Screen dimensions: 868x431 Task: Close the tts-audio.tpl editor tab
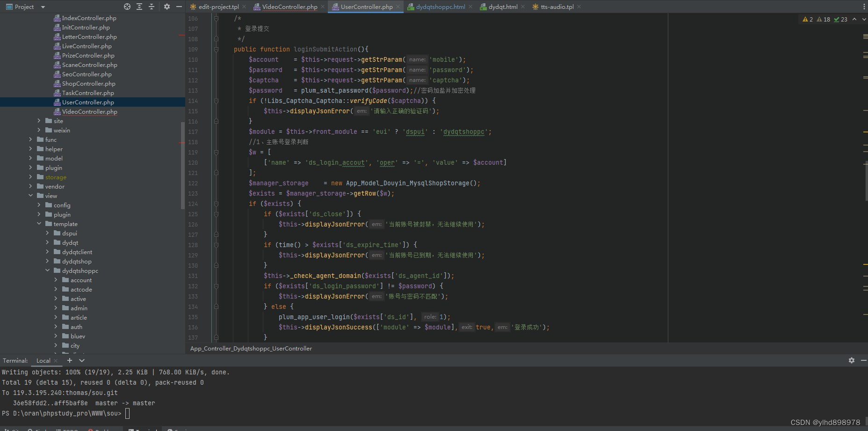pyautogui.click(x=579, y=7)
